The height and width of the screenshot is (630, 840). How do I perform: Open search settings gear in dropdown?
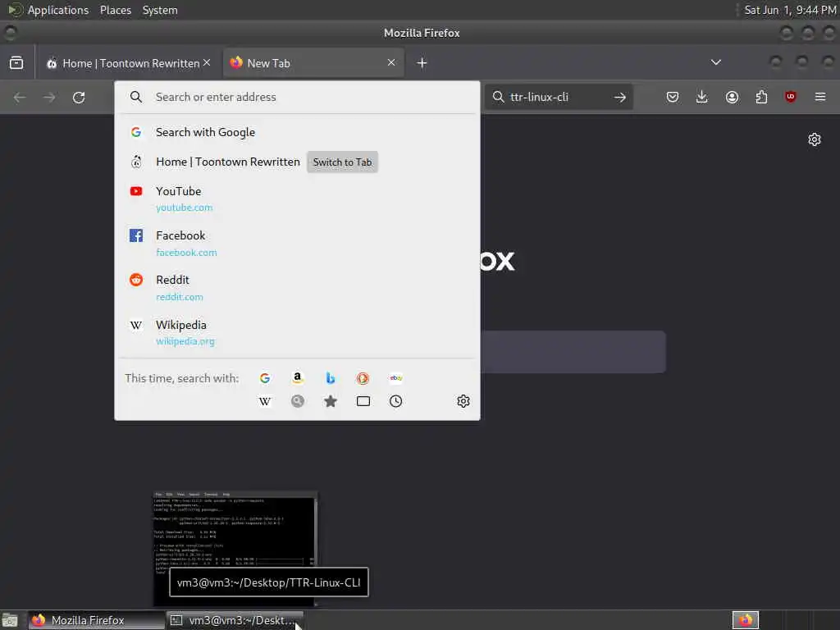click(x=463, y=401)
